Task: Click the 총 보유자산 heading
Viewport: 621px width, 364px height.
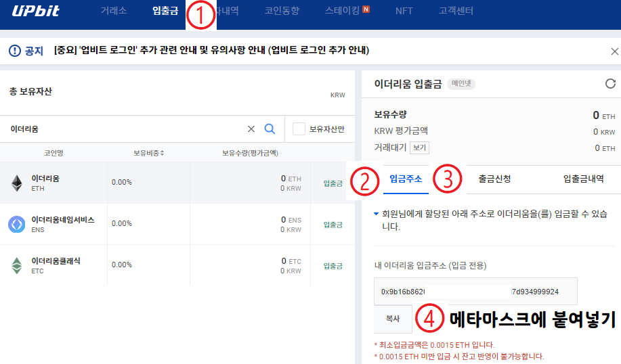Action: coord(30,91)
